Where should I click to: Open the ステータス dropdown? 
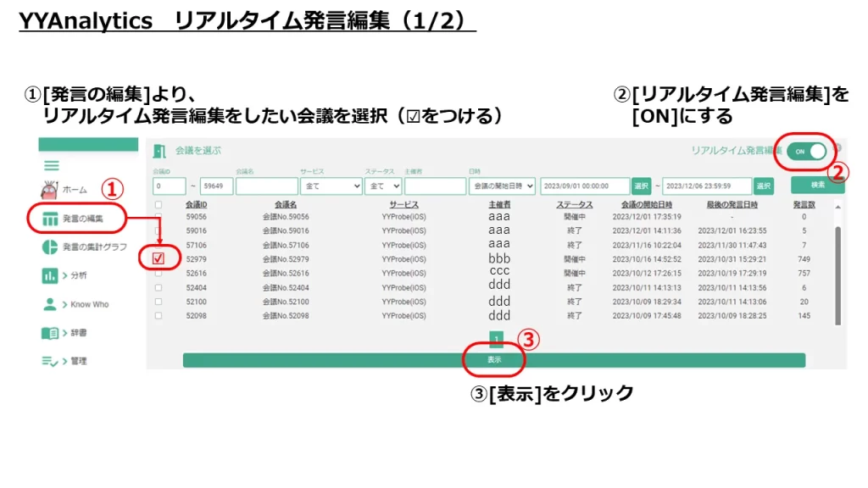tap(383, 186)
